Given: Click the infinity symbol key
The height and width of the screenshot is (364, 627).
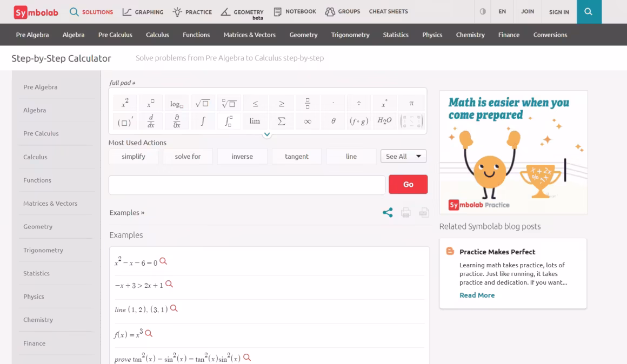Looking at the screenshot, I should coord(307,121).
